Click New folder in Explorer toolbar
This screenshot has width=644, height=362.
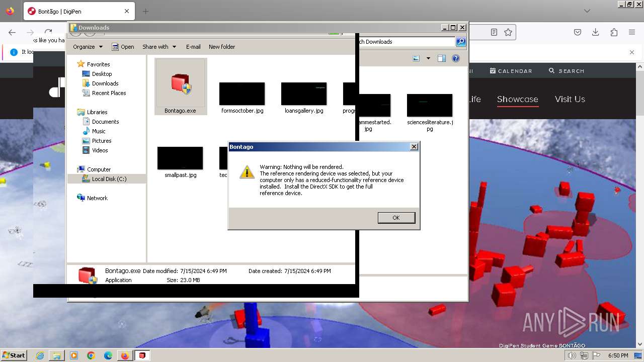pos(222,47)
